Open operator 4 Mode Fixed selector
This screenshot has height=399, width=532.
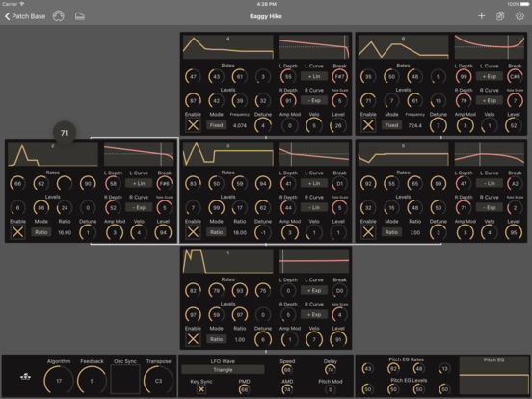[216, 125]
